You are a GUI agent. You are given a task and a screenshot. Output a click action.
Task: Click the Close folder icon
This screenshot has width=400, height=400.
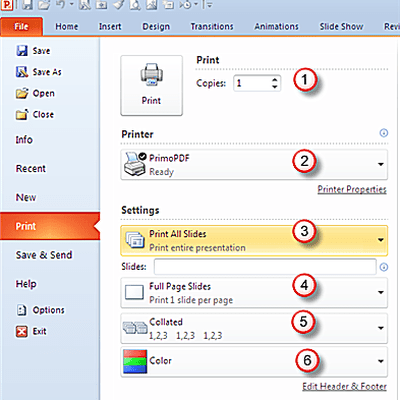[22, 115]
